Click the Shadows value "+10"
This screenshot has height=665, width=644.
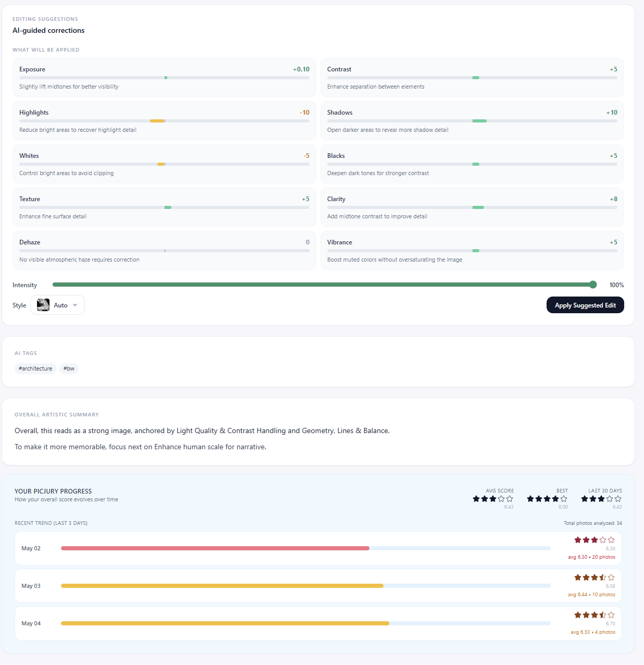612,113
